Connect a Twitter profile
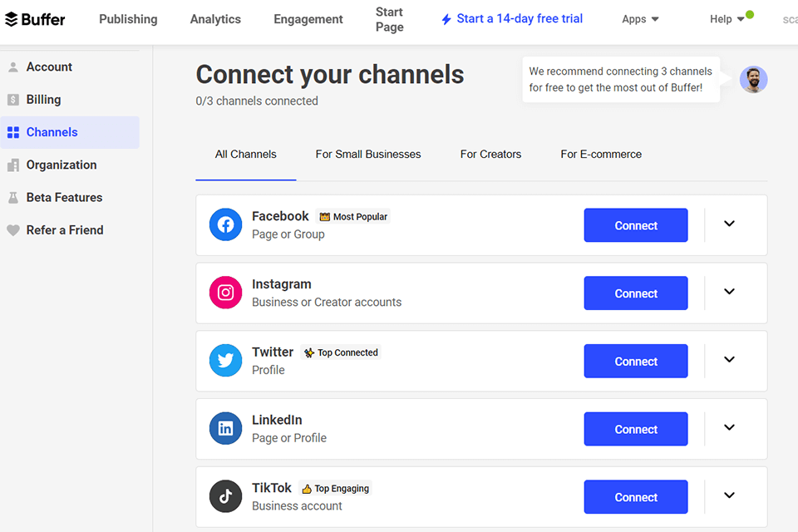 [x=636, y=361]
